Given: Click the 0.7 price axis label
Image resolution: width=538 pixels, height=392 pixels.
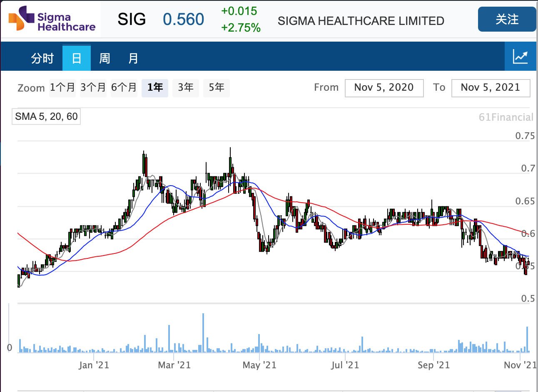Looking at the screenshot, I should [x=528, y=169].
